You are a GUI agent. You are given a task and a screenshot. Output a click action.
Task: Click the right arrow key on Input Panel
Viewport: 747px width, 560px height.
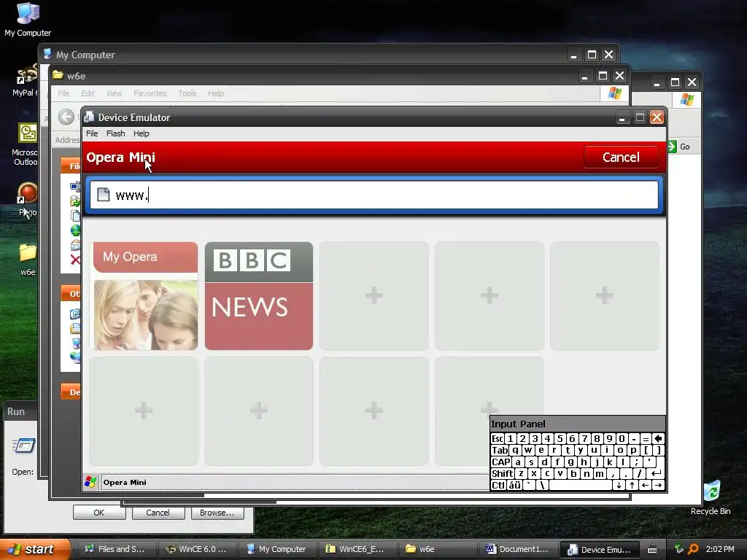(659, 485)
